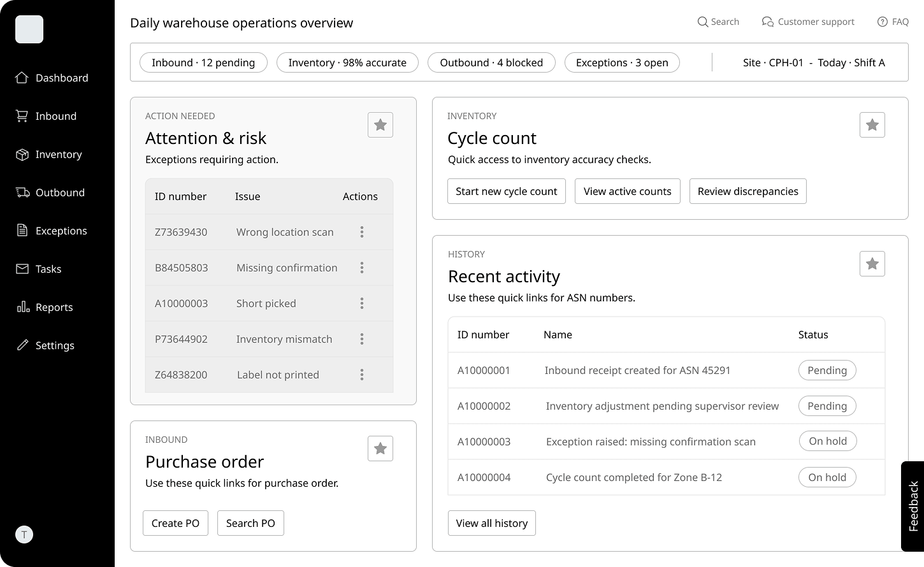Select the Outbound · 4 blocked chip
The height and width of the screenshot is (567, 924).
[x=491, y=62]
